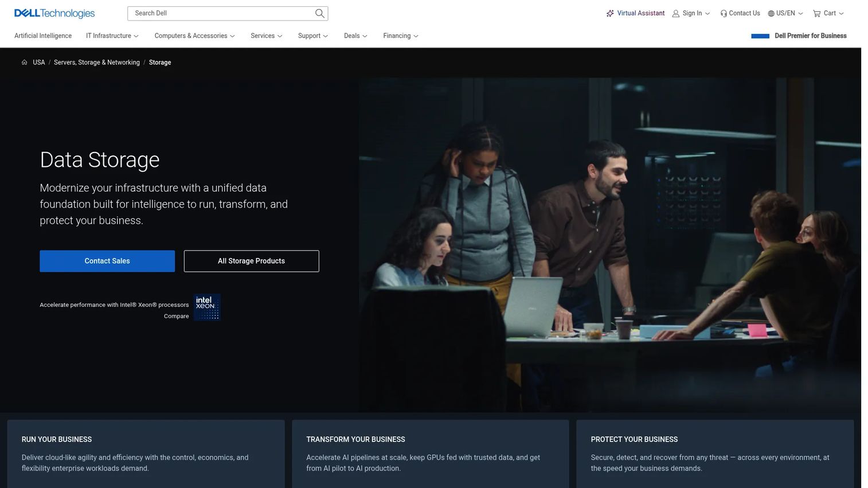The height and width of the screenshot is (488, 868).
Task: Expand Computers & Accessories dropdown
Action: (194, 36)
